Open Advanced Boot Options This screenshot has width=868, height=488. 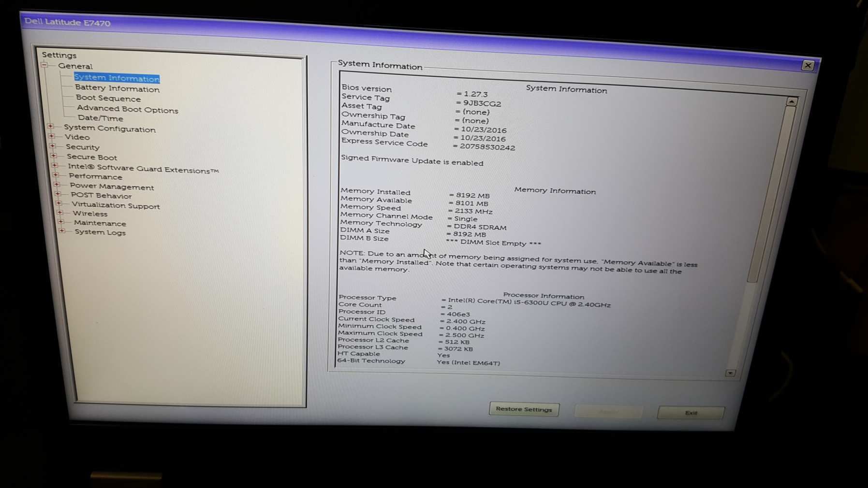point(127,109)
